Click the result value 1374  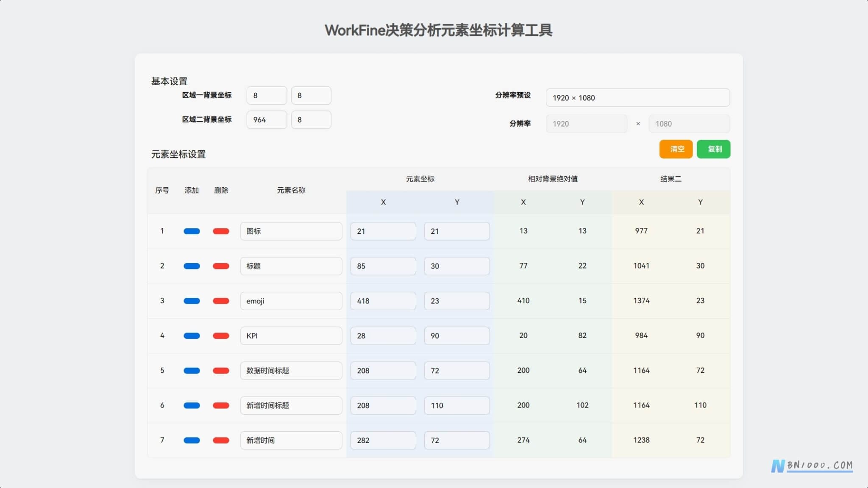641,300
